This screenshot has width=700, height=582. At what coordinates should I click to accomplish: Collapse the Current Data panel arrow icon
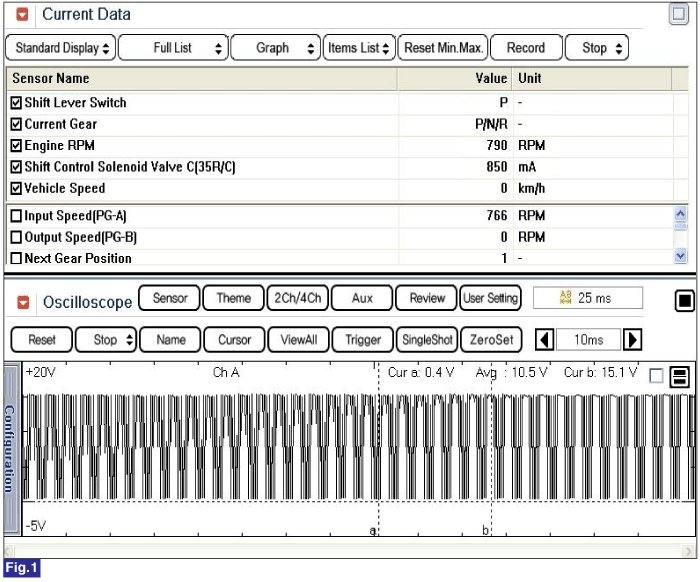point(22,15)
